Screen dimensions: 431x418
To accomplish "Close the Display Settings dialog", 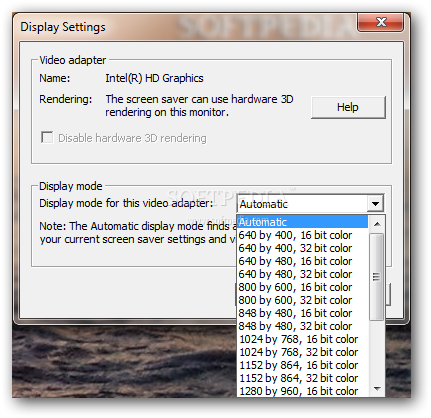I will (381, 22).
